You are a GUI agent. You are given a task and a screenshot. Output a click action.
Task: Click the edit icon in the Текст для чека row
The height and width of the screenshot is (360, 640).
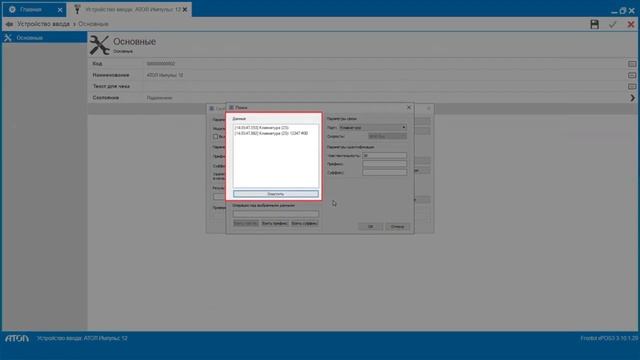tap(632, 87)
